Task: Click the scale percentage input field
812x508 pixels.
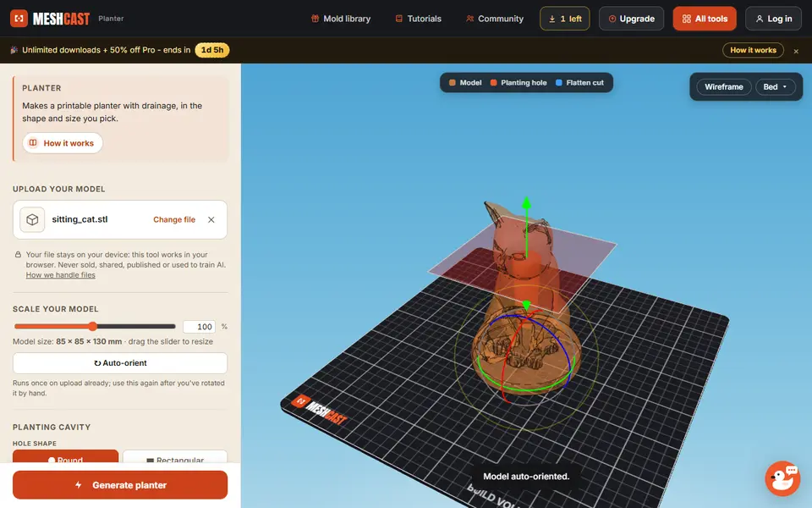Action: [x=199, y=327]
